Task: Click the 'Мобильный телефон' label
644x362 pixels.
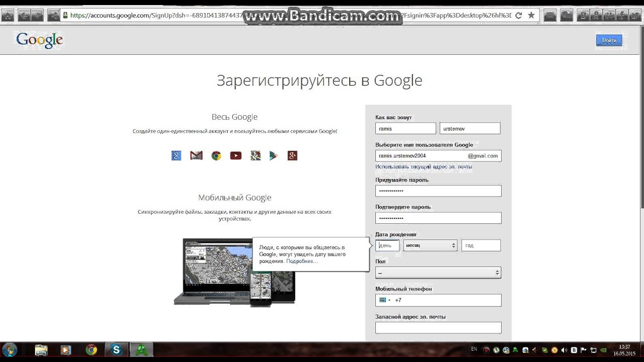Action: click(x=404, y=289)
